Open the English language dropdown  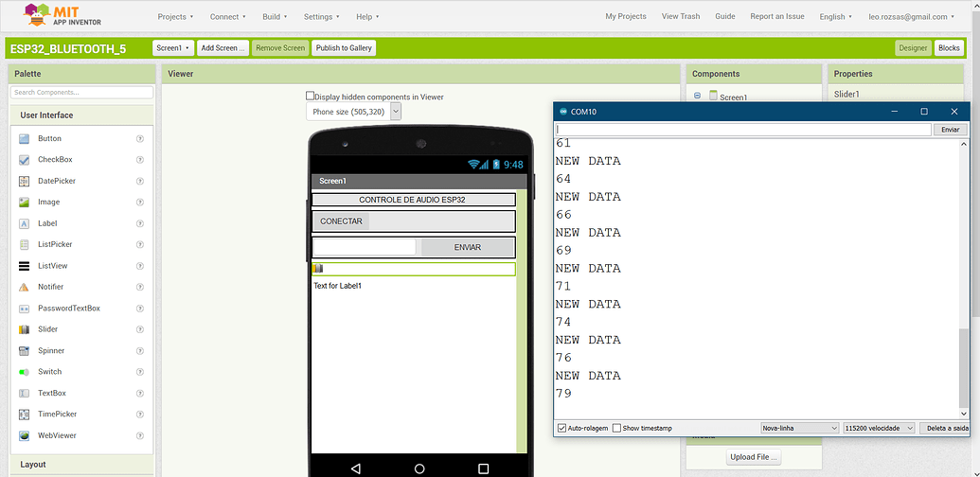tap(836, 17)
